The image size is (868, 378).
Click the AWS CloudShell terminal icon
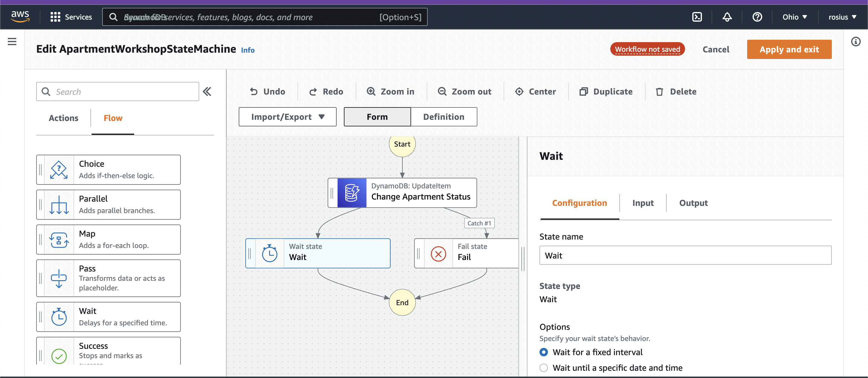(697, 17)
